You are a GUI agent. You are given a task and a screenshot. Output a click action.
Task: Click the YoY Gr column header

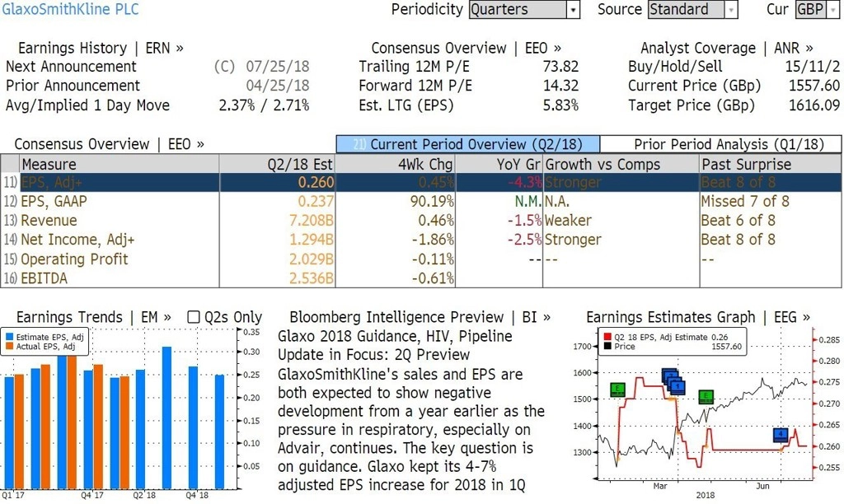(x=499, y=164)
